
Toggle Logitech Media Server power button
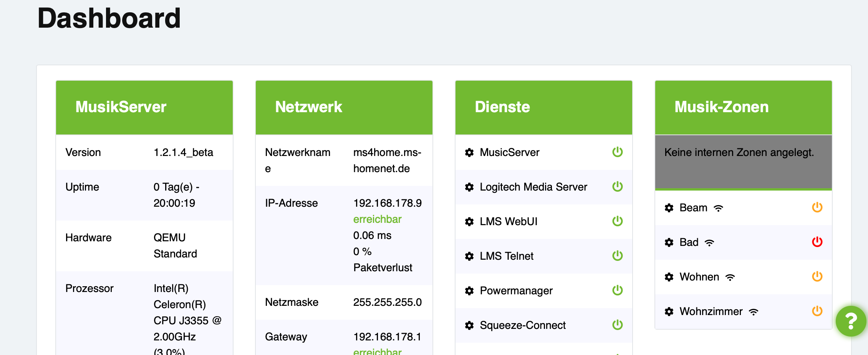click(x=617, y=187)
